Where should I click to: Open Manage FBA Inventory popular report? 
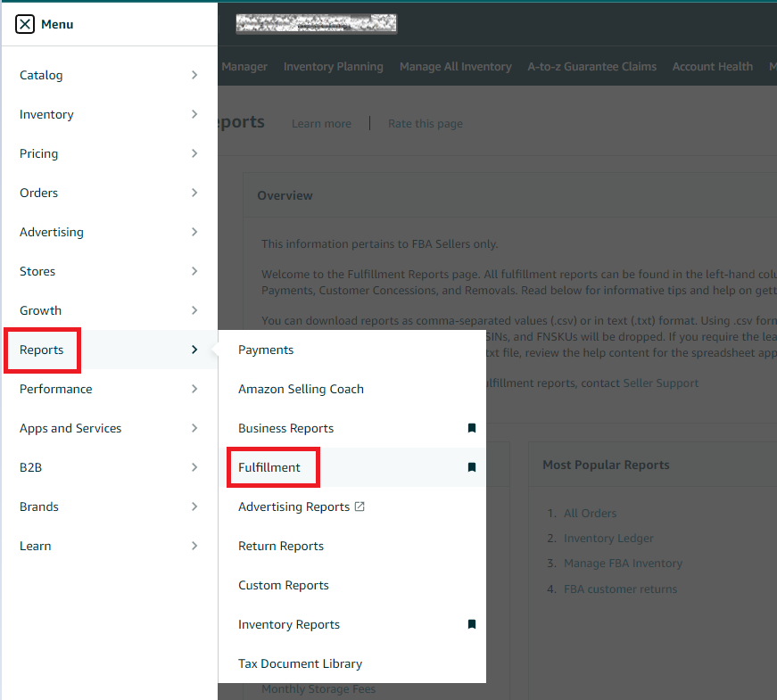coord(623,564)
